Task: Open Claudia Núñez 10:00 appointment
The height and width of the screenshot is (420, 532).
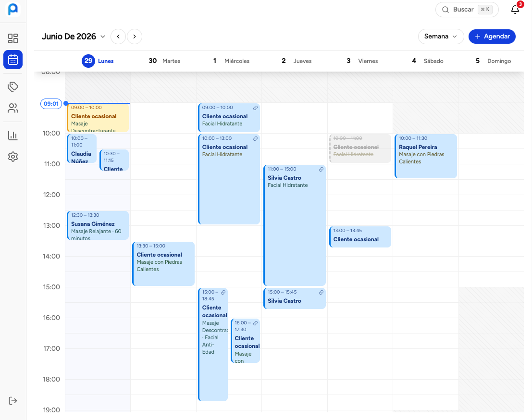Action: pyautogui.click(x=82, y=148)
